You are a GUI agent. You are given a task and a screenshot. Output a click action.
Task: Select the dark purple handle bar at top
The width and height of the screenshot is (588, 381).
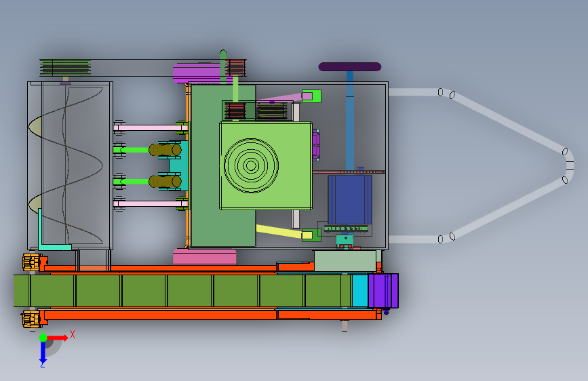pos(350,66)
